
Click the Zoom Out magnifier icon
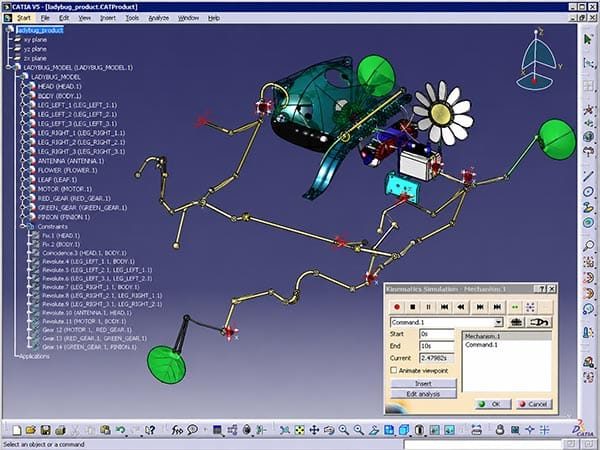pos(359,430)
